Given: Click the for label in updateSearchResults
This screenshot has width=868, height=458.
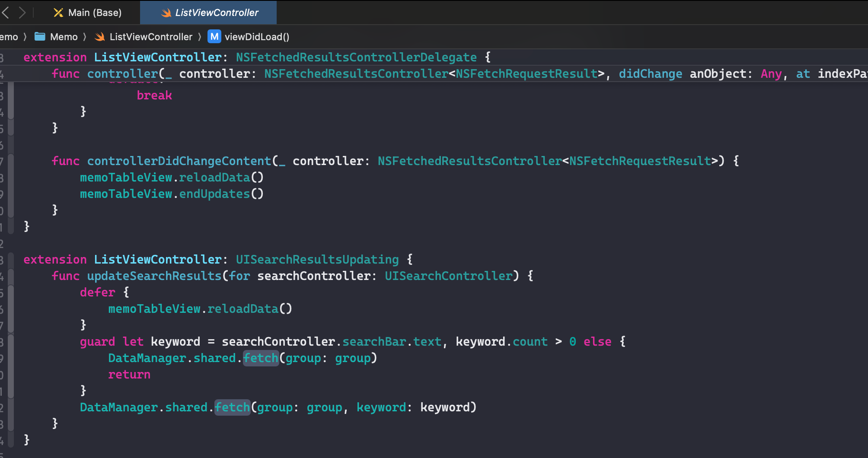Looking at the screenshot, I should coord(239,276).
